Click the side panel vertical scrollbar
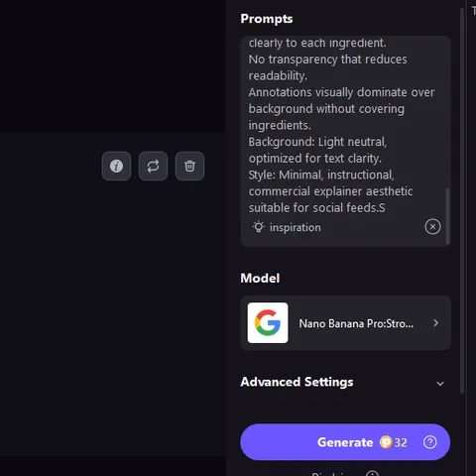The width and height of the screenshot is (476, 476). click(462, 200)
